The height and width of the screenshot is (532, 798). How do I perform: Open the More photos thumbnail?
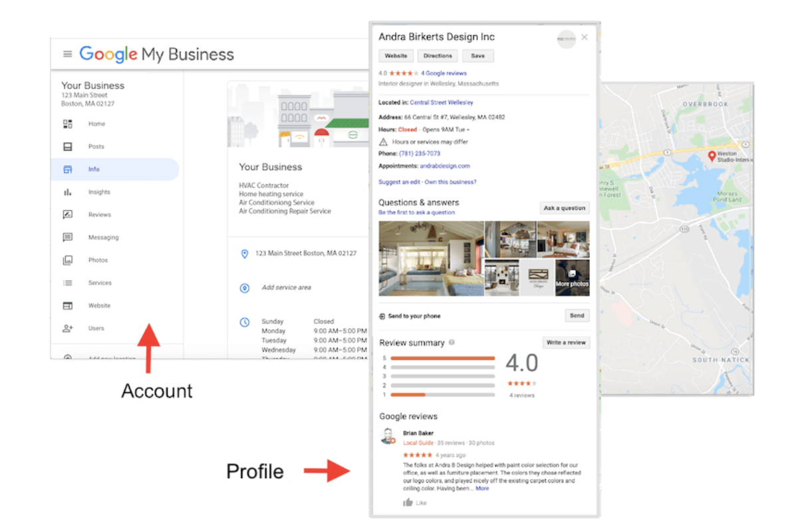tap(572, 277)
